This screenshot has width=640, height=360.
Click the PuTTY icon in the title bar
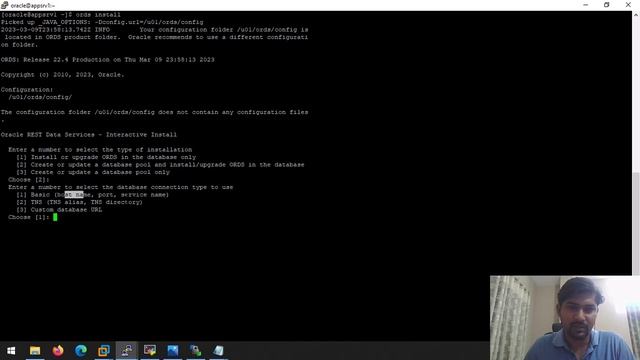pos(4,5)
